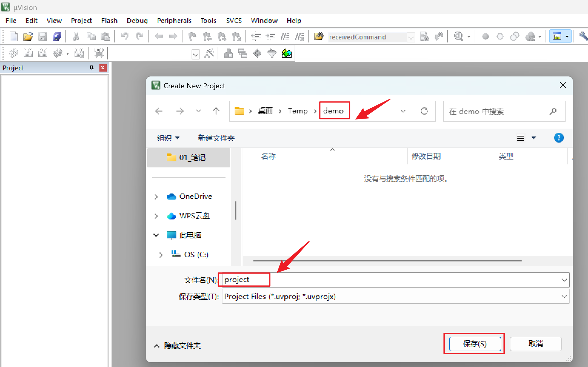Click the Configuration wrench icon
The image size is (588, 367).
583,37
